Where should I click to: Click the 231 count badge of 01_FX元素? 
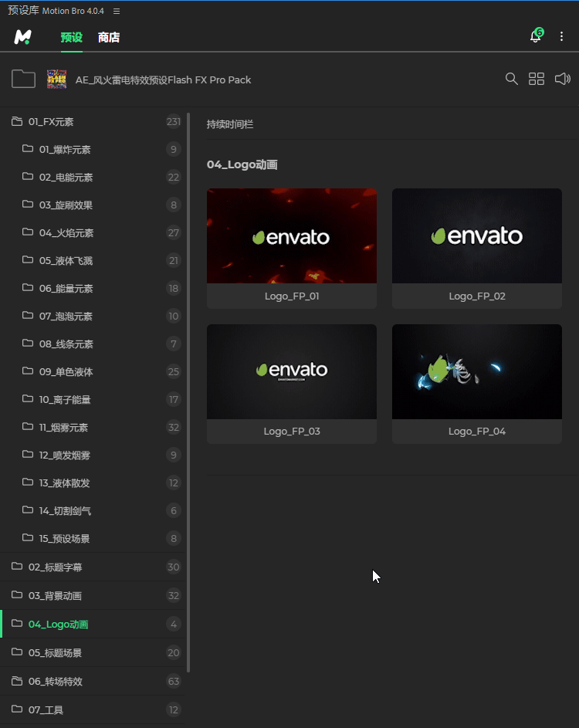click(x=173, y=122)
